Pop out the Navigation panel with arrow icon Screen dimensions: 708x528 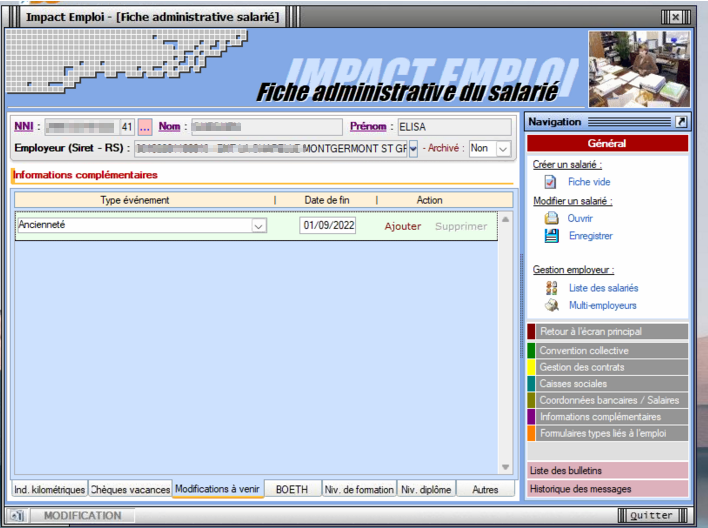point(682,122)
